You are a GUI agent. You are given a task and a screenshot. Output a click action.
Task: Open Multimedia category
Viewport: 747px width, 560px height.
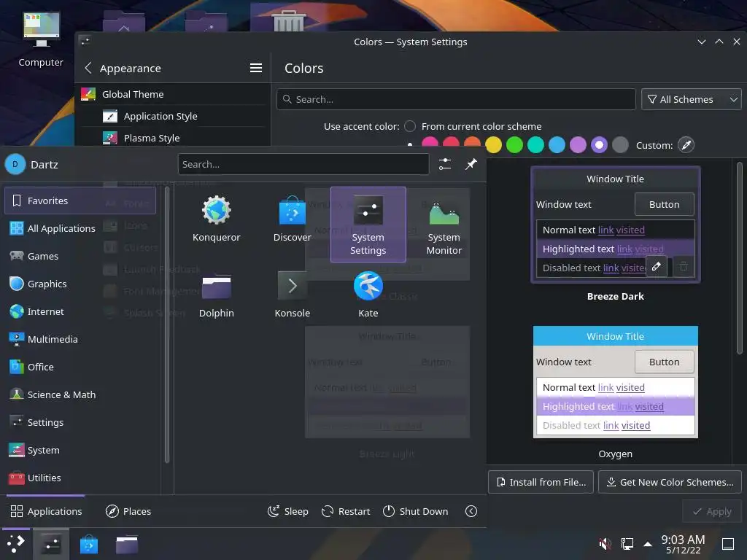[x=80, y=339]
